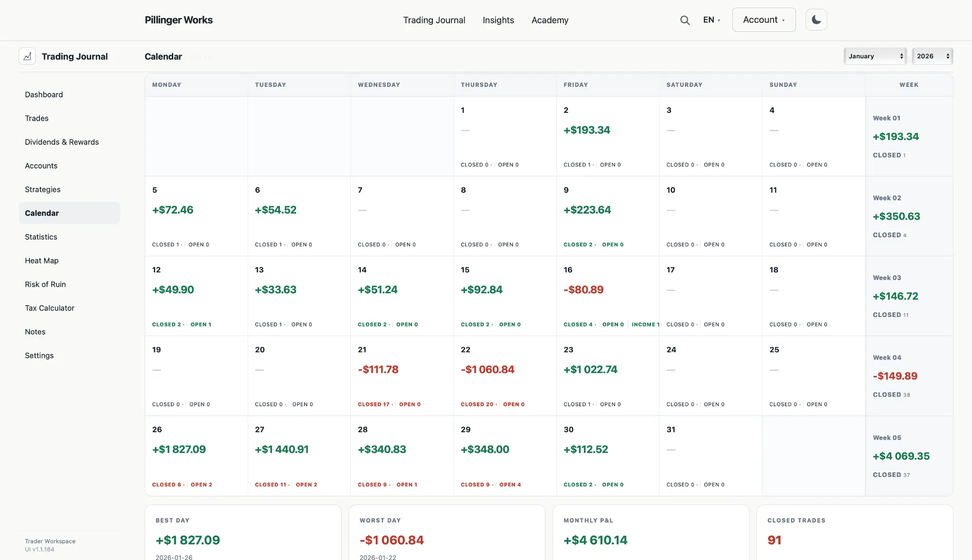Open Trades in the sidebar
The width and height of the screenshot is (972, 560).
pyautogui.click(x=69, y=118)
